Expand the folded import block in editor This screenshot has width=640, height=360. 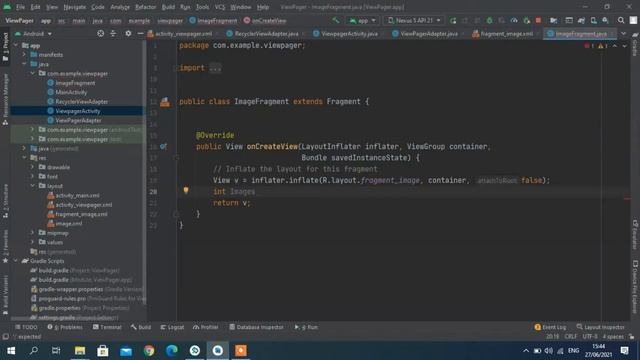pos(215,68)
